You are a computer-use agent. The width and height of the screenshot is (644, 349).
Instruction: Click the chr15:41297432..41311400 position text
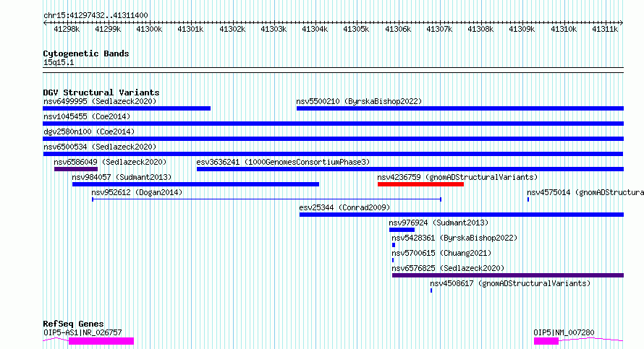pyautogui.click(x=96, y=16)
